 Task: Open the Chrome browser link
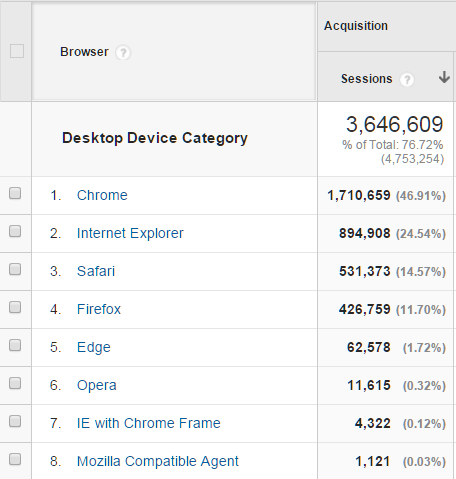[x=102, y=195]
